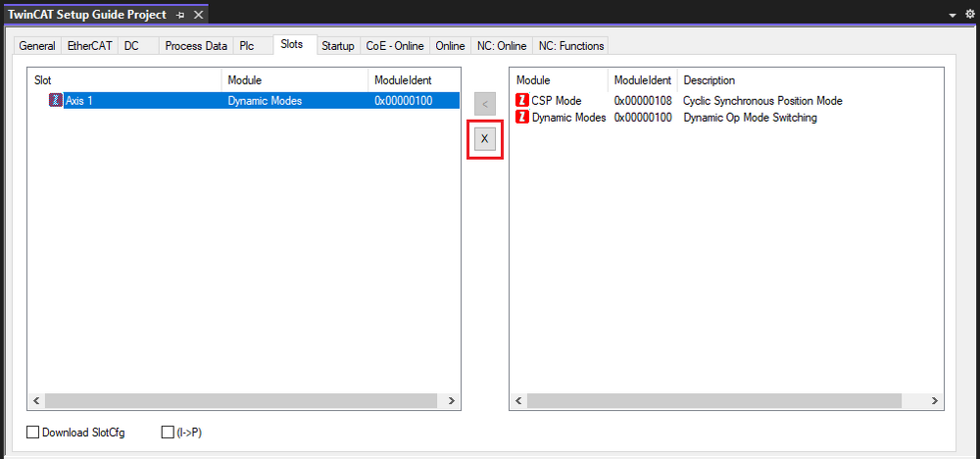Open the document list dropdown arrow

coord(953,16)
